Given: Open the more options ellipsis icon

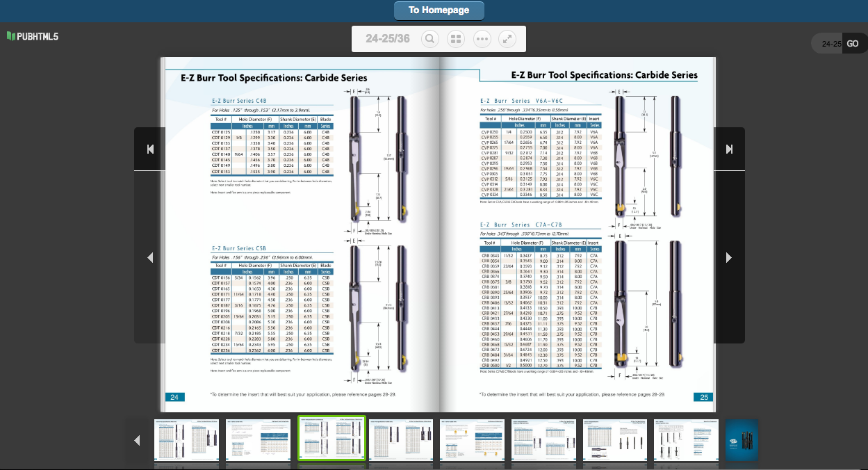Looking at the screenshot, I should pyautogui.click(x=482, y=39).
